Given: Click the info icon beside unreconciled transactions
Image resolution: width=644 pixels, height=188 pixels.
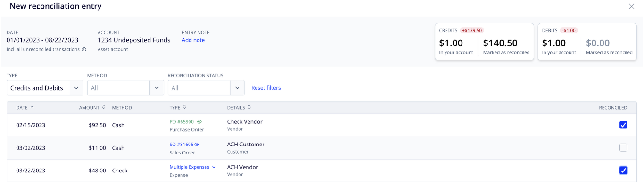Looking at the screenshot, I should pos(84,49).
